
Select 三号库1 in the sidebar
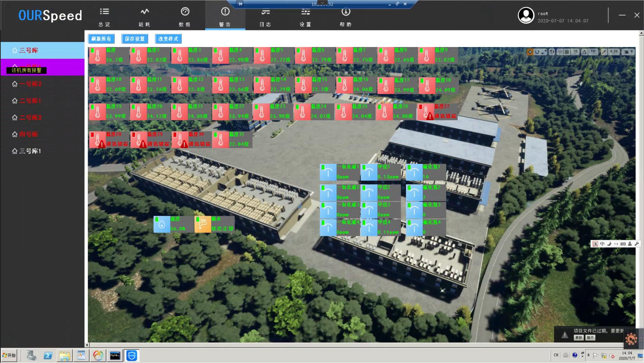[x=30, y=151]
